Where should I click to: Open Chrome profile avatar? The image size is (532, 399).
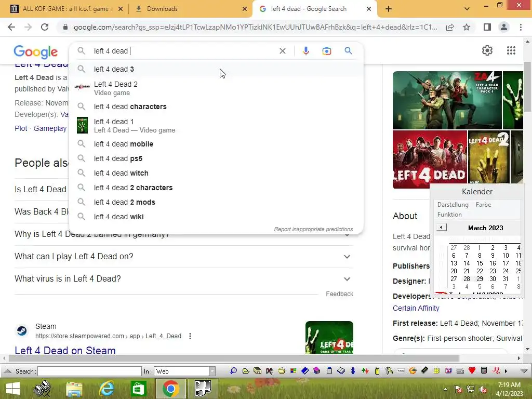point(504,27)
